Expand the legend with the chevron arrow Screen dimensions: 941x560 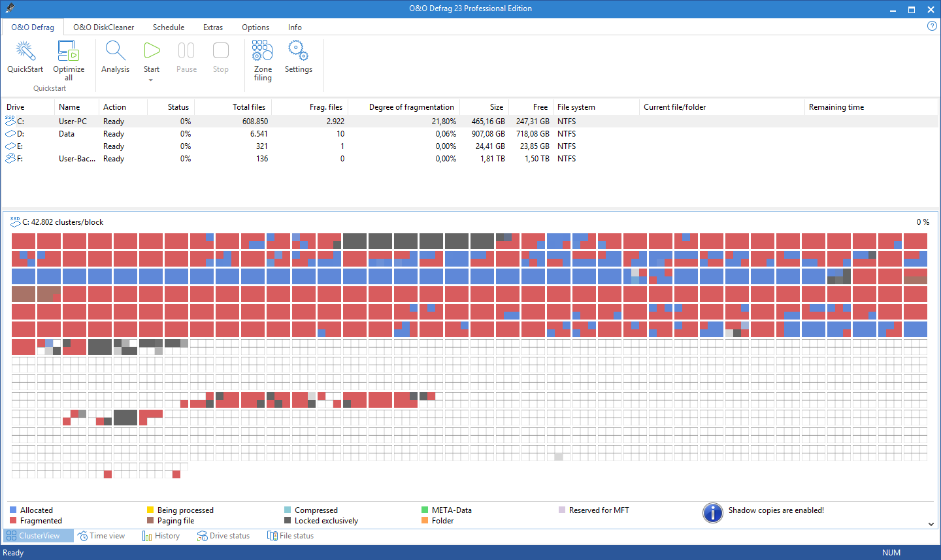pyautogui.click(x=931, y=523)
